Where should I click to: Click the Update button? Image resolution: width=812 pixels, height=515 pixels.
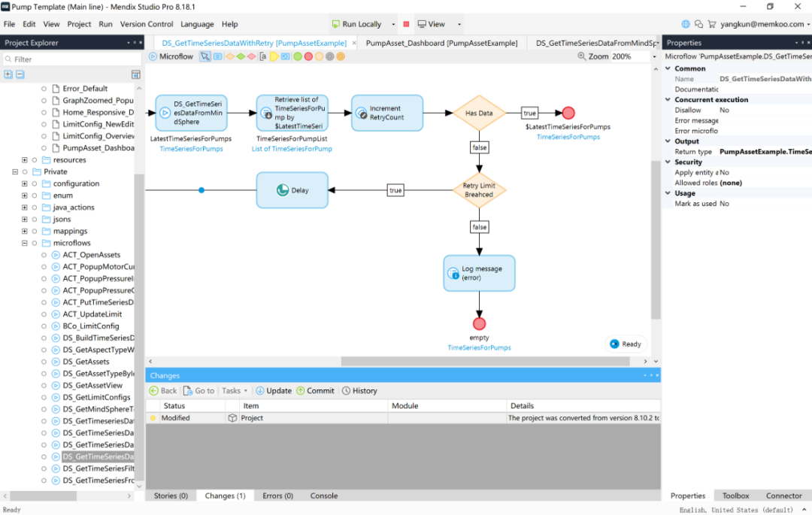pyautogui.click(x=274, y=391)
